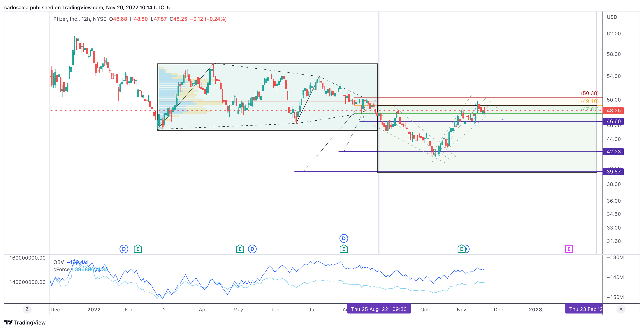Click the −0.12 (−0.24%) change value
Viewport: 644px width, 330px height.
tap(208, 19)
